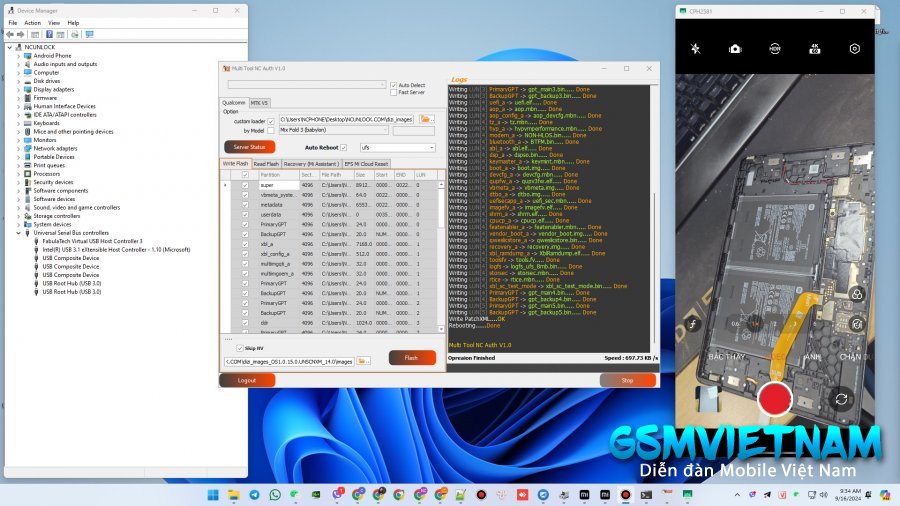Click the Device Manager forward arrow

click(21, 34)
